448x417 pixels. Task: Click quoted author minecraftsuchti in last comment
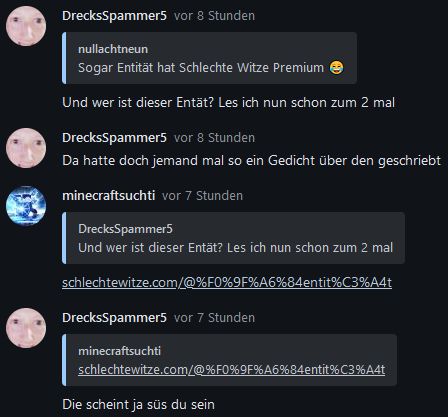[x=119, y=351]
